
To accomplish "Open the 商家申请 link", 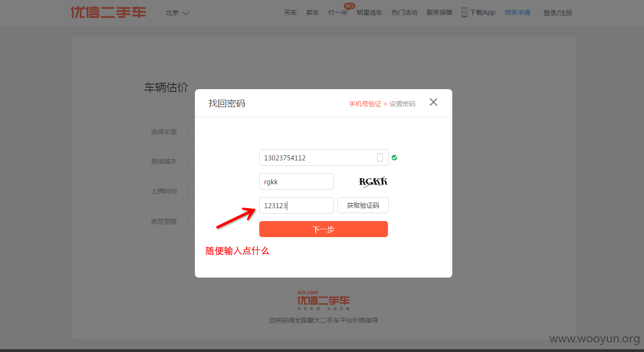I will (518, 13).
